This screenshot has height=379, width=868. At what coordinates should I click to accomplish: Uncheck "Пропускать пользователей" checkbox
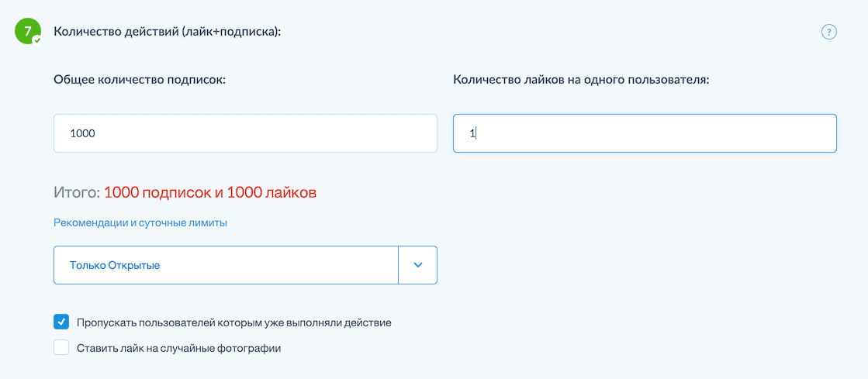tap(61, 322)
